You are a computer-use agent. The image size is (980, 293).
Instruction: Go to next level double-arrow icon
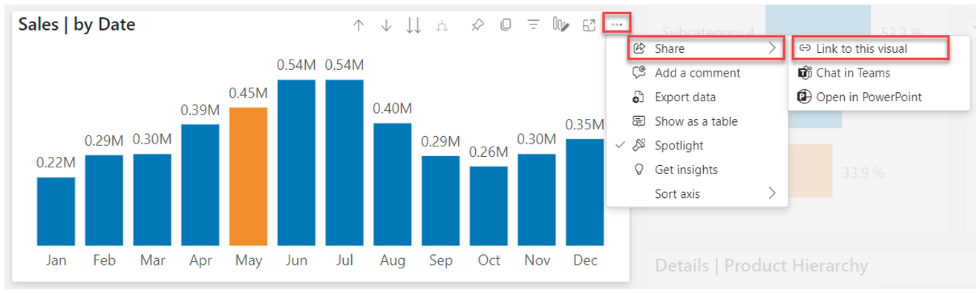coord(414,25)
